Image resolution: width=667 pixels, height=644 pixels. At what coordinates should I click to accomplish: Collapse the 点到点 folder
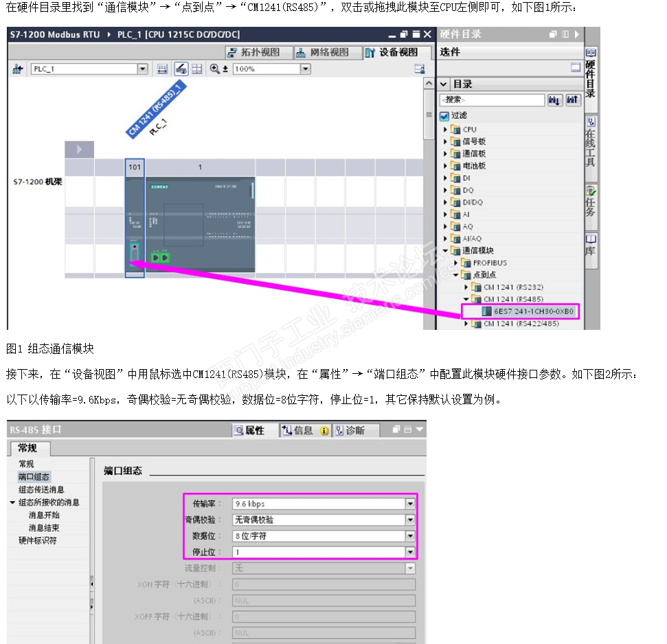(x=455, y=275)
